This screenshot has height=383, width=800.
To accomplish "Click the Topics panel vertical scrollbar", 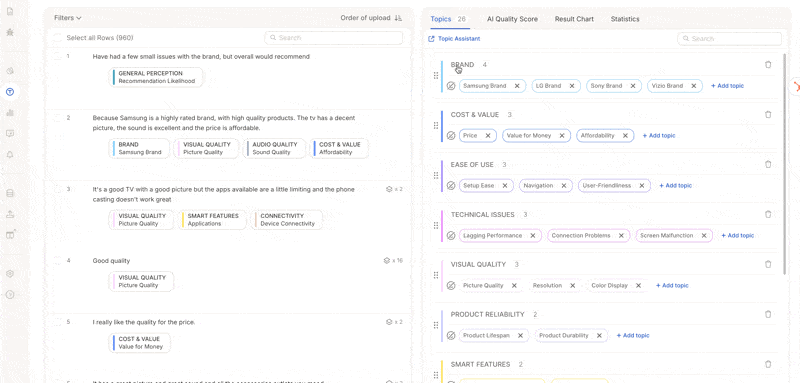I will pyautogui.click(x=785, y=163).
